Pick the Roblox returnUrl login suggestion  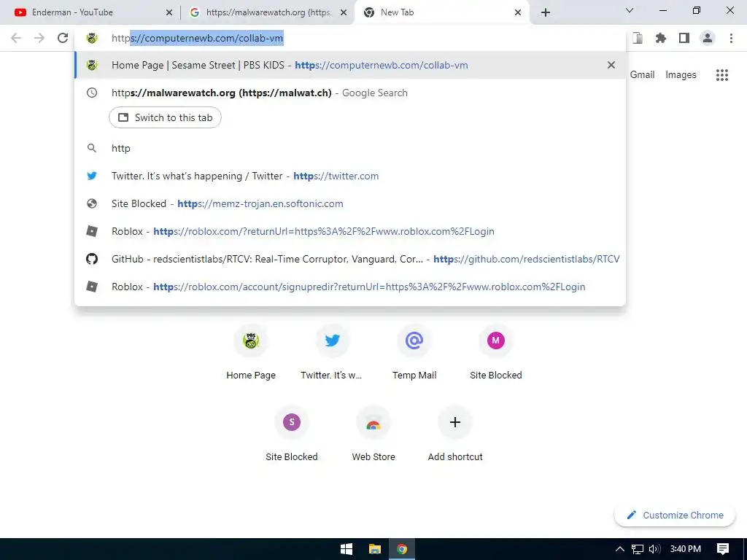[350, 231]
